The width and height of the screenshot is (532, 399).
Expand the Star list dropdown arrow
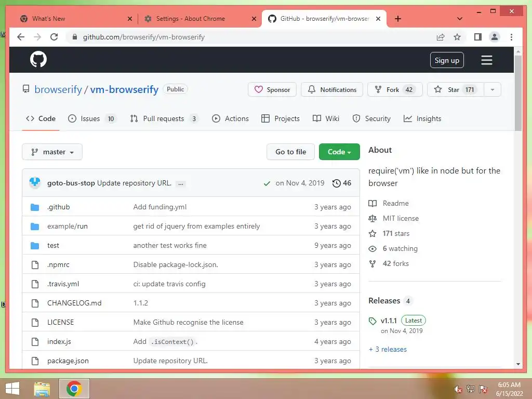tap(493, 89)
